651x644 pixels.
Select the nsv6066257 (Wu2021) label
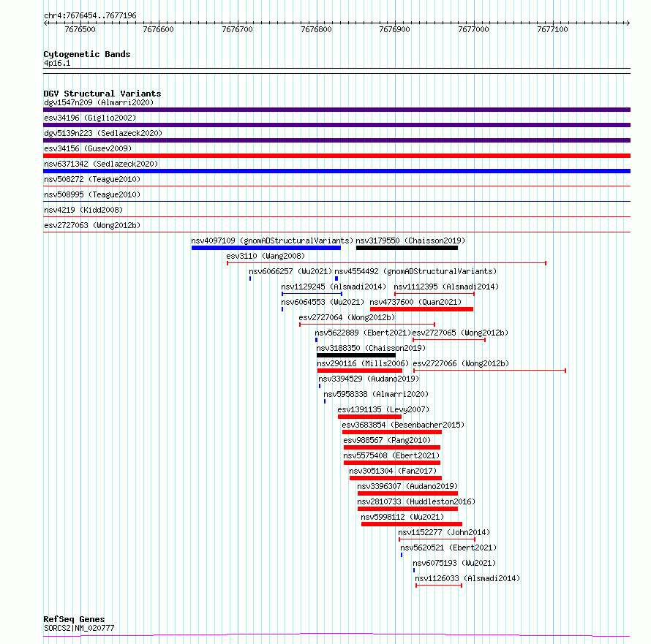290,271
